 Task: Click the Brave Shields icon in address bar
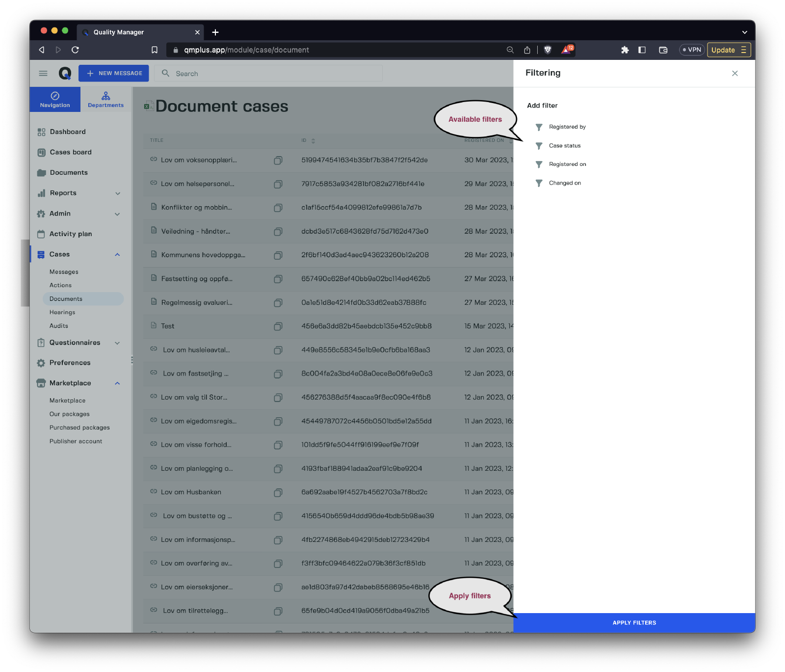coord(548,50)
